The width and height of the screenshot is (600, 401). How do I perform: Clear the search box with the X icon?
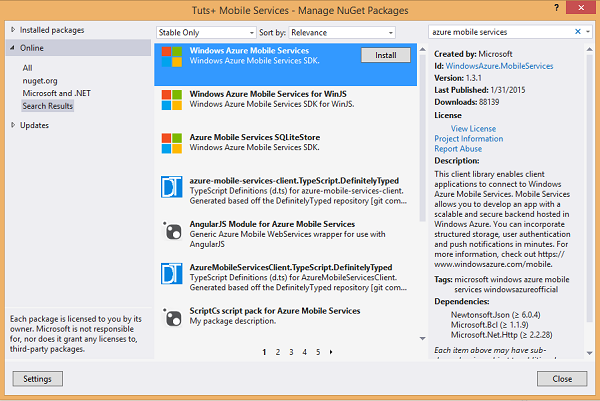pos(577,32)
